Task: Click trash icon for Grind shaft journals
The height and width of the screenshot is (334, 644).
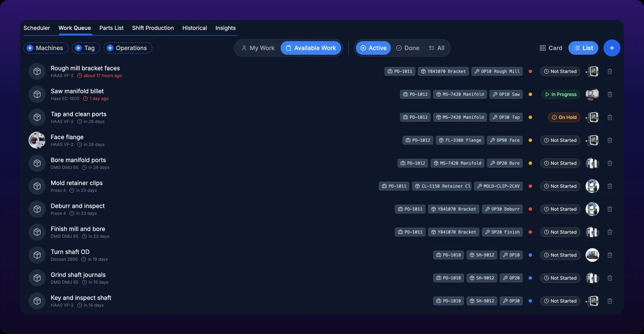Action: coord(610,278)
